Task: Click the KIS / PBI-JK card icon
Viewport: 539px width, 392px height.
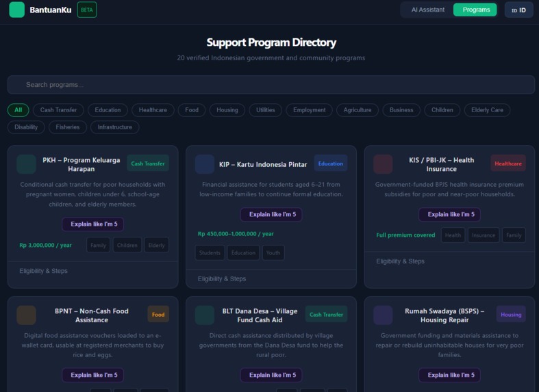Action: [x=383, y=164]
